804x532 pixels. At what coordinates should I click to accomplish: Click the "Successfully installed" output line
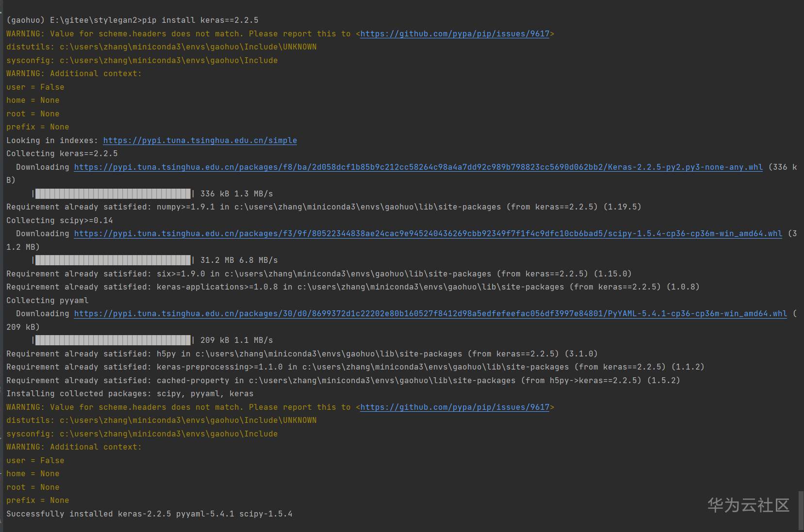(149, 514)
